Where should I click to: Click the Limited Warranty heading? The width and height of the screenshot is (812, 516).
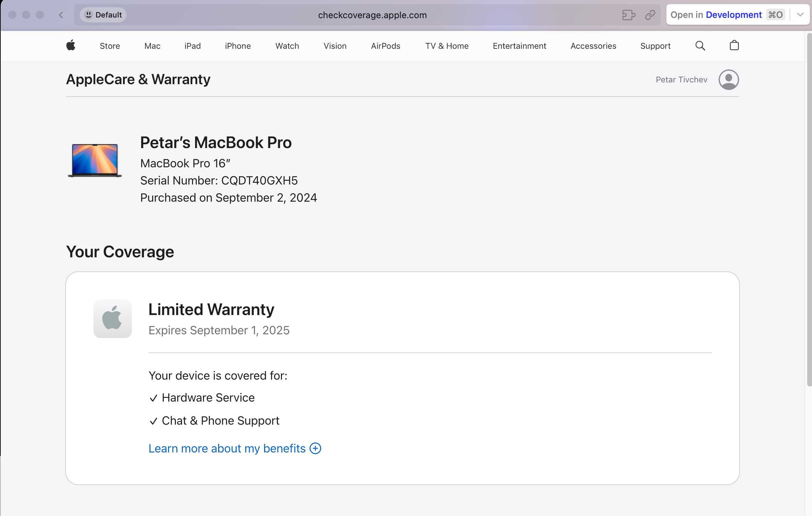[211, 309]
